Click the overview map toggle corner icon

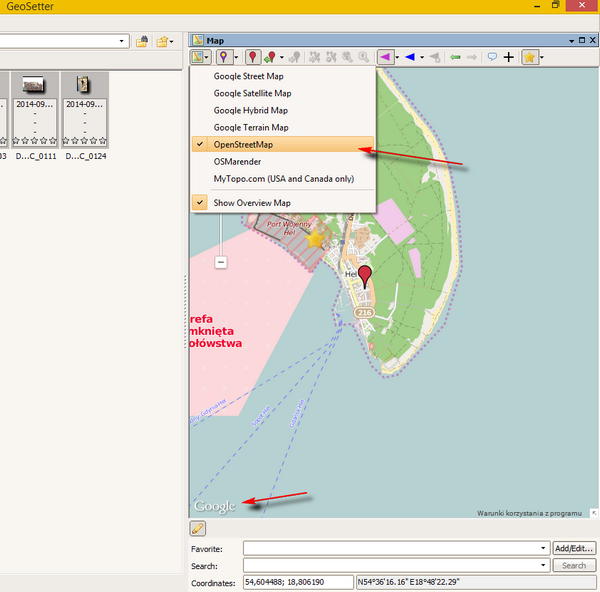click(x=594, y=513)
